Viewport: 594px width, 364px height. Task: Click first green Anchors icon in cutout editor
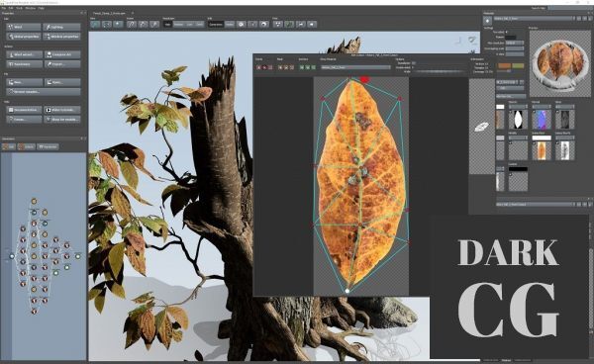(x=302, y=67)
